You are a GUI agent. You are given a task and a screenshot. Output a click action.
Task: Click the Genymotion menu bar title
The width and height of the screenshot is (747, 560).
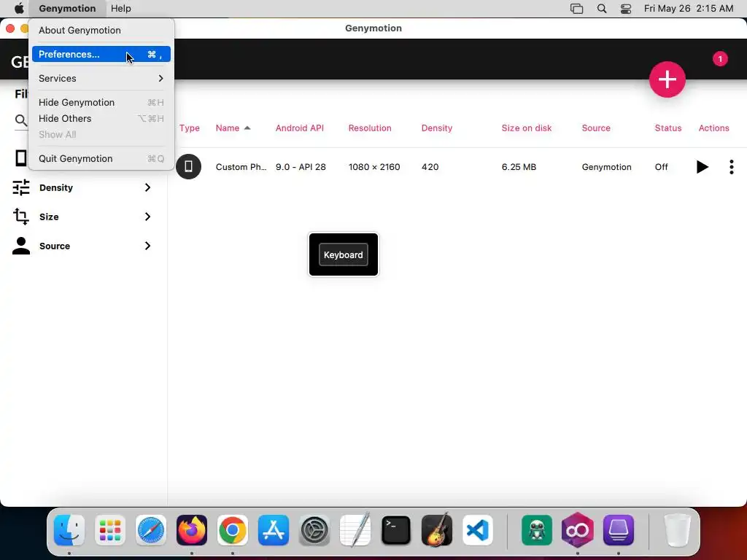pos(67,9)
